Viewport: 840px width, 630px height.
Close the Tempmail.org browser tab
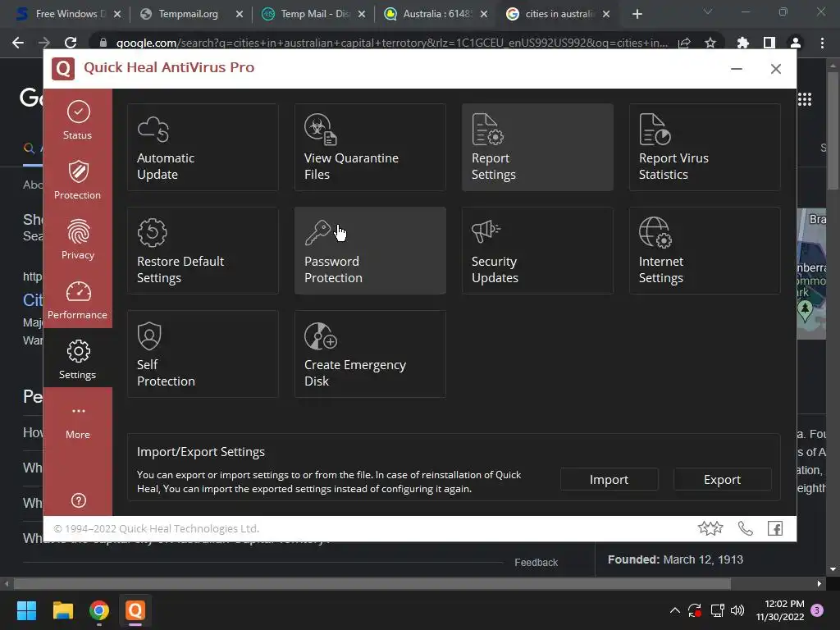click(x=240, y=14)
